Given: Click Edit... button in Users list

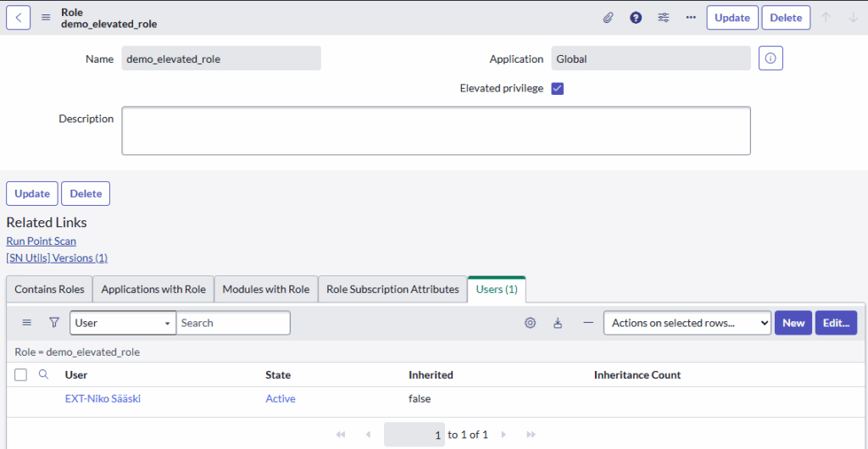Looking at the screenshot, I should (x=836, y=323).
